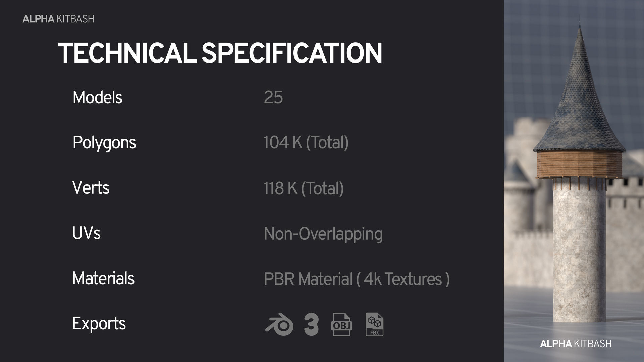
Task: Click the TECHNICAL SPECIFICATION heading
Action: (220, 53)
